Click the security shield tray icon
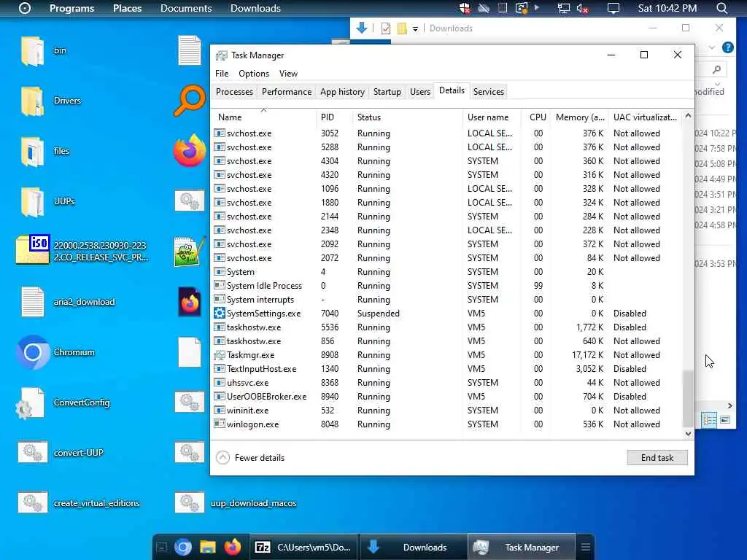 [x=465, y=8]
